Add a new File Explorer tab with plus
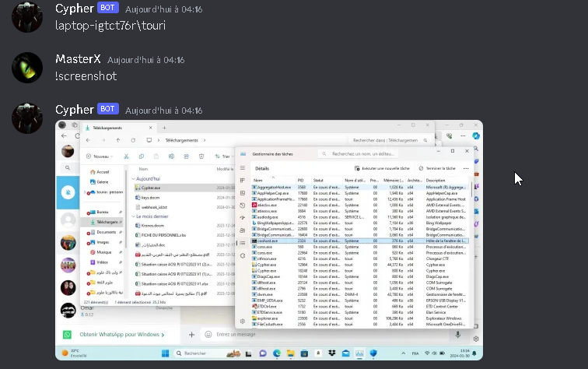The height and width of the screenshot is (369, 588). pyautogui.click(x=164, y=128)
